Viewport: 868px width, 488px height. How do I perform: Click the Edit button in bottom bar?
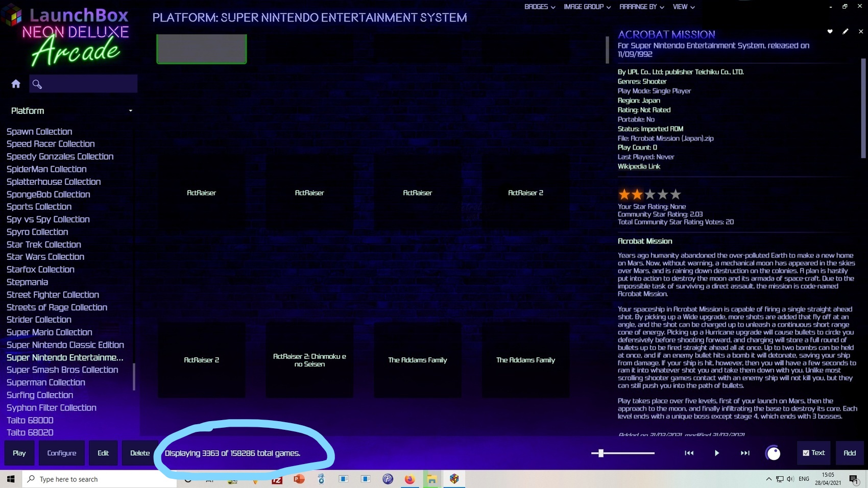point(103,453)
